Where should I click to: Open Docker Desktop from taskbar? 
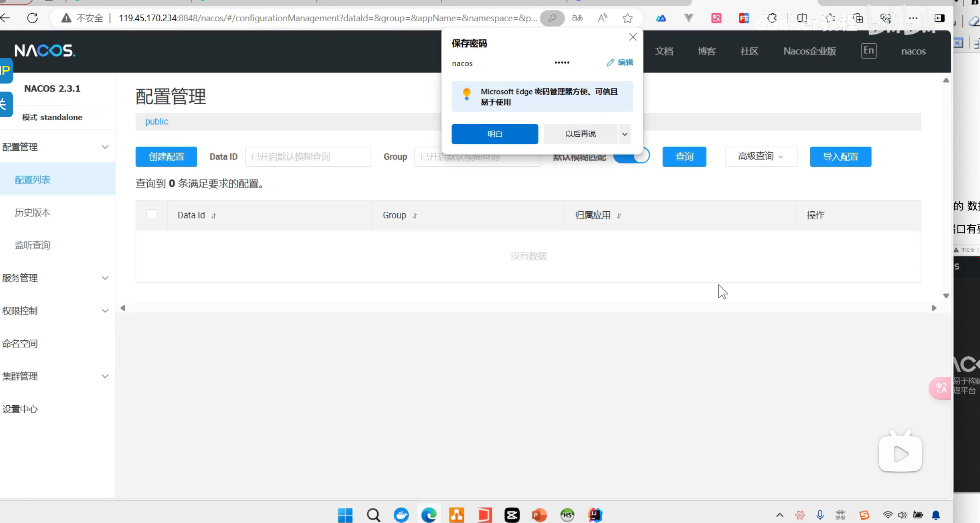click(401, 515)
